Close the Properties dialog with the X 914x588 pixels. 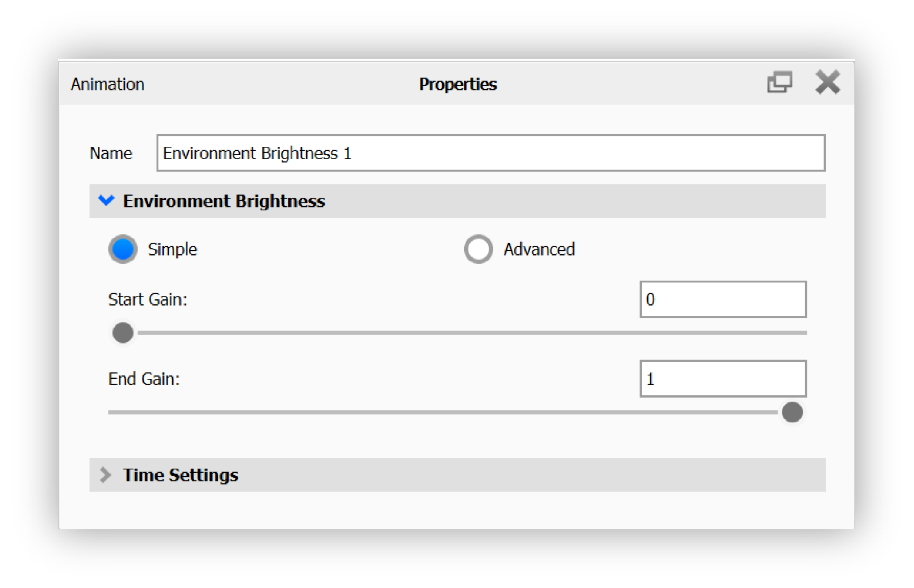(x=828, y=82)
